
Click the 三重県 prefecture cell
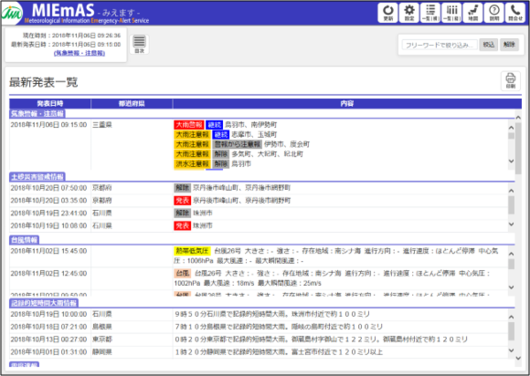[x=102, y=125]
